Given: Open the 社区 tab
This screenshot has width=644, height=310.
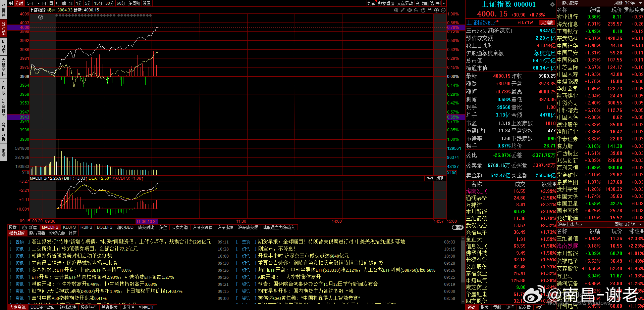Looking at the screenshot, I should (x=73, y=233).
